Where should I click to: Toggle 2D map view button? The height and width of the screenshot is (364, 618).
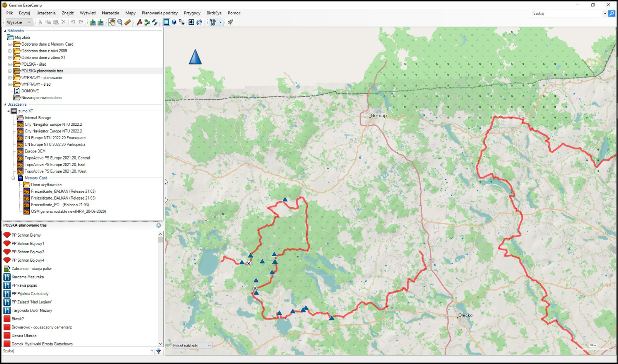click(x=166, y=22)
